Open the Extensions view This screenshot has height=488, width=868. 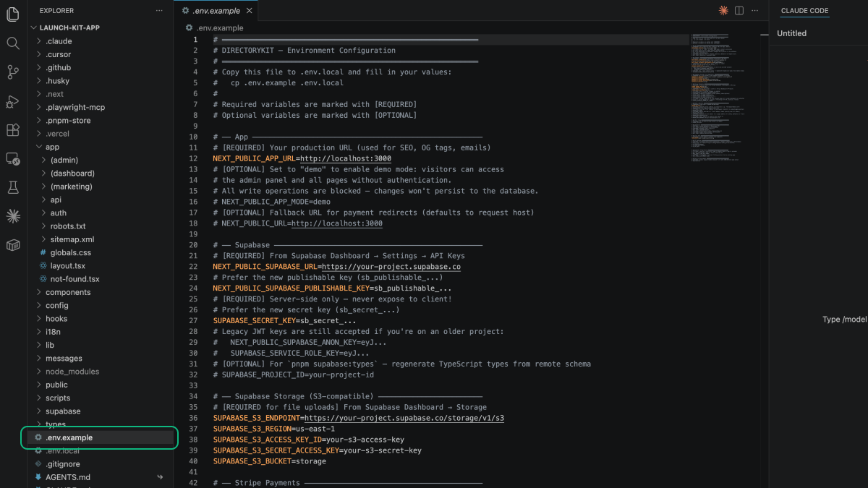click(13, 130)
